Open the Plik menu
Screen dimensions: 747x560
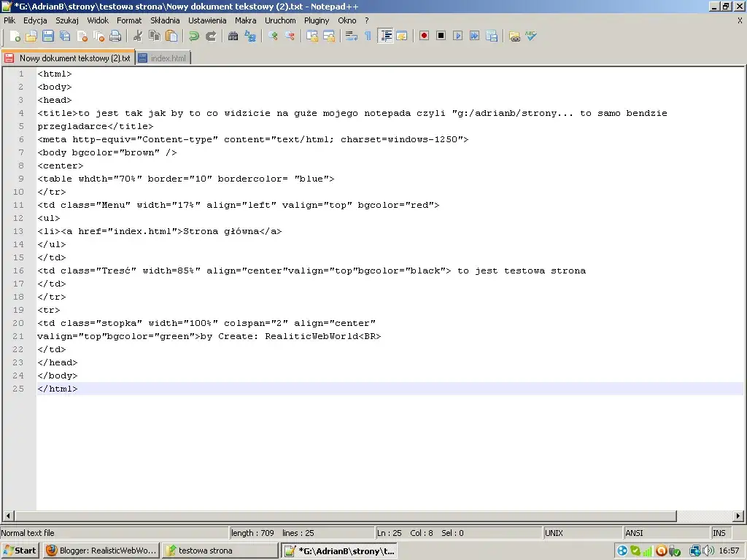[9, 20]
